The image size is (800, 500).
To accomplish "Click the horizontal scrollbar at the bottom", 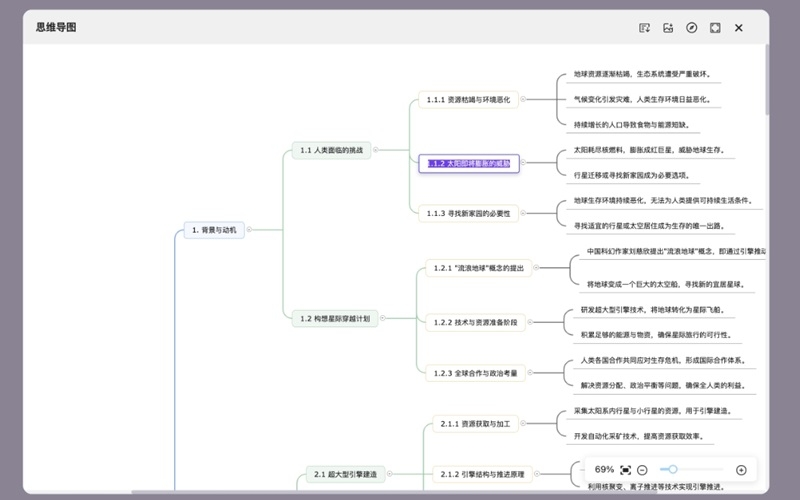I will pos(393,492).
